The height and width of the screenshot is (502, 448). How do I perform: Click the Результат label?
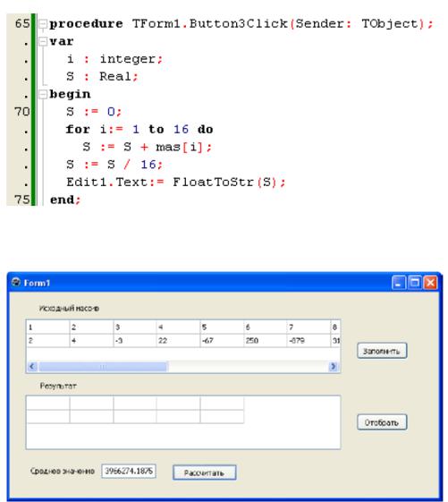point(58,386)
